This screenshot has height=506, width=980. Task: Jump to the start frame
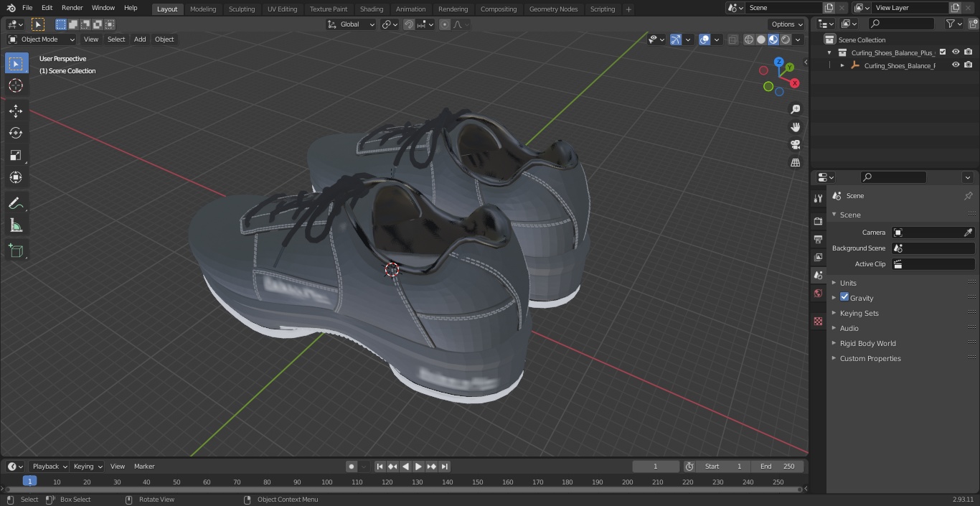point(380,467)
